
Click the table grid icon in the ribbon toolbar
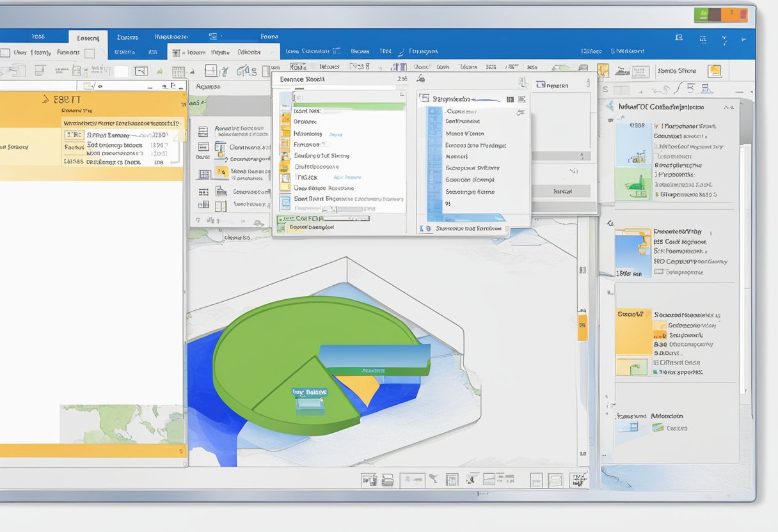(179, 72)
